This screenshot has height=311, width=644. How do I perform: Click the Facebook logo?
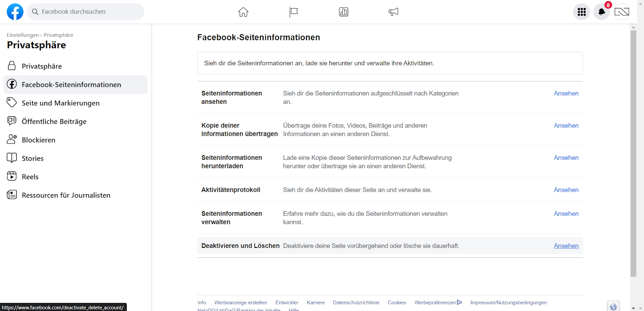pyautogui.click(x=15, y=12)
